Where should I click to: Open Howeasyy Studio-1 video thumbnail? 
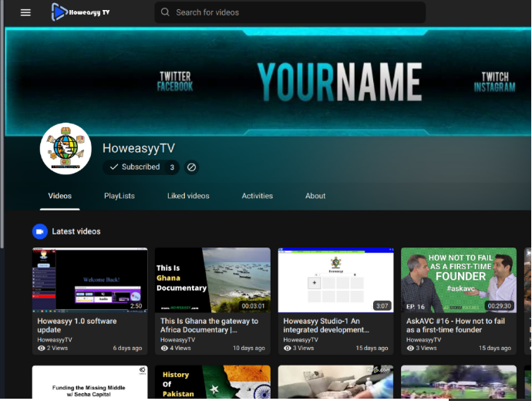pyautogui.click(x=336, y=280)
